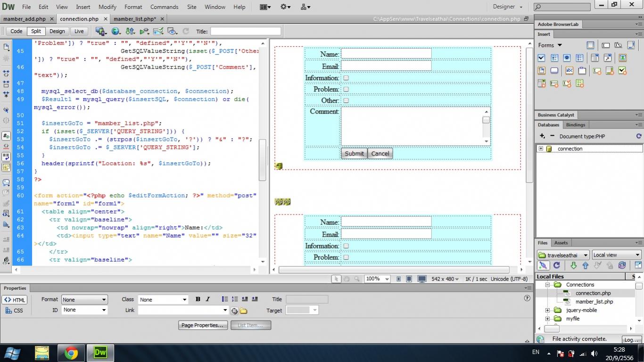This screenshot has height=362, width=644.
Task: Toggle Other checkbox in upper form
Action: tap(346, 100)
